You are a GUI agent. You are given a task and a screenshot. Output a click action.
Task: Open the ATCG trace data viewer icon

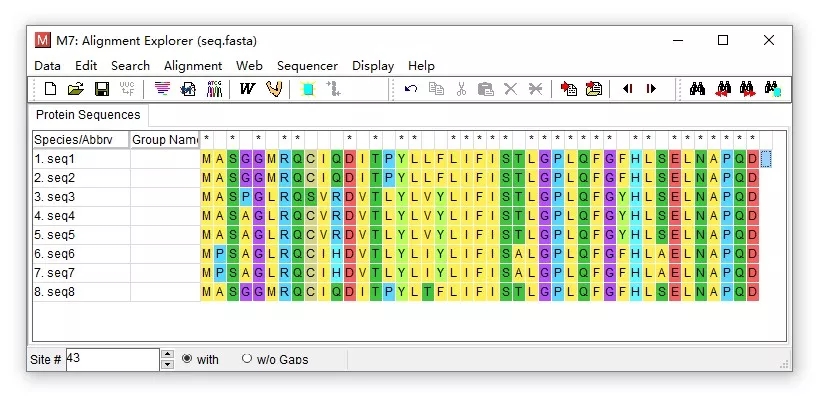[214, 89]
